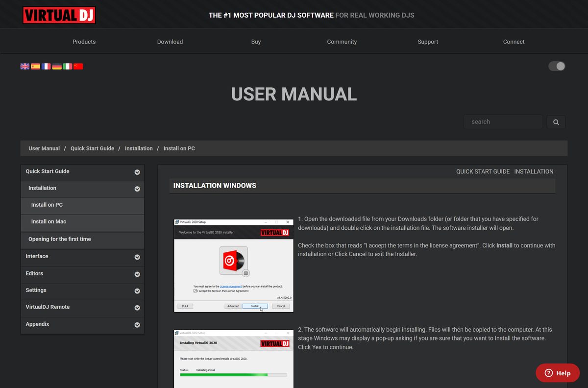Click INSTALLATION content header link
The height and width of the screenshot is (388, 588).
pos(534,171)
